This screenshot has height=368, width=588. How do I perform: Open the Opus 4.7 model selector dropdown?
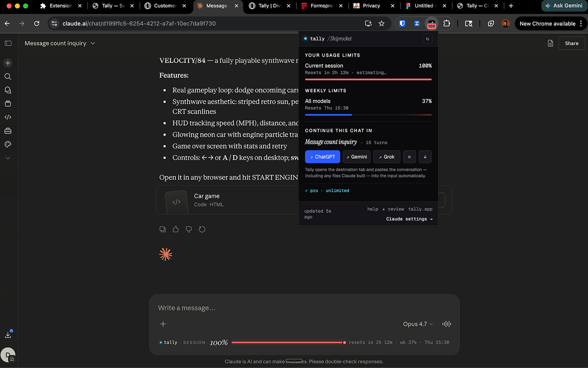click(418, 324)
